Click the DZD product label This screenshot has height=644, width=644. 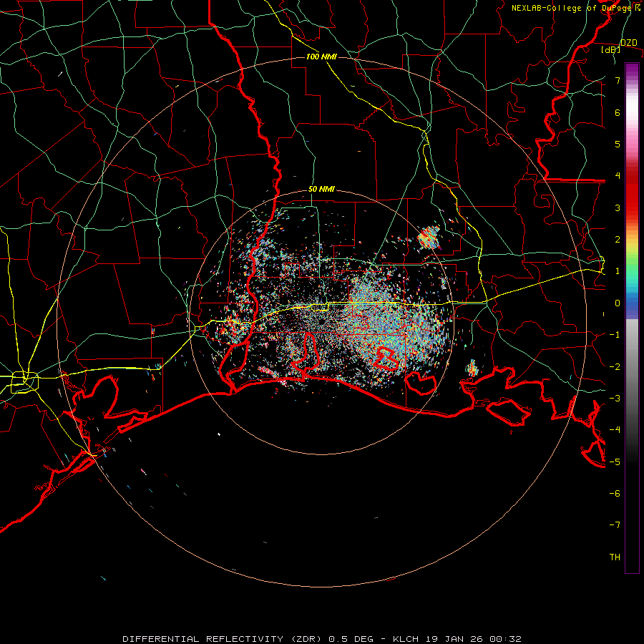(628, 43)
